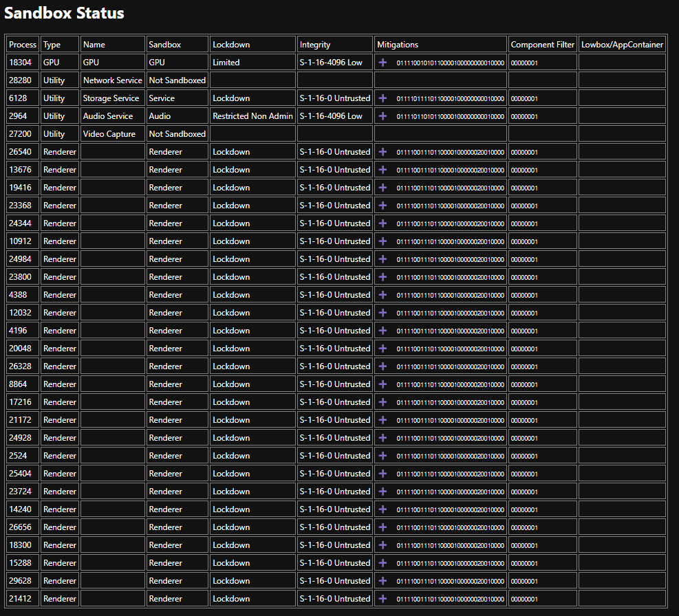Click plus icon for renderer 2524
The width and height of the screenshot is (679, 616).
382,456
